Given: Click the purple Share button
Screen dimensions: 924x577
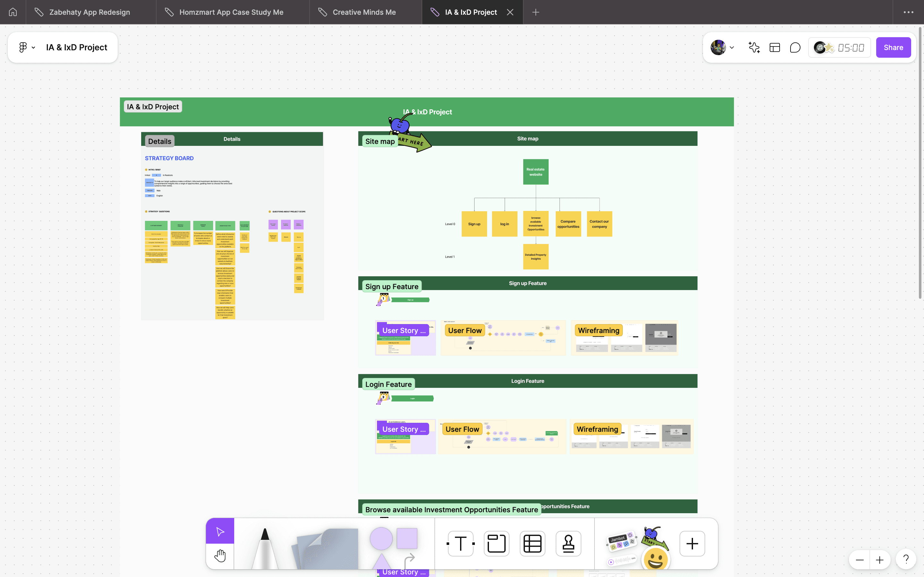Looking at the screenshot, I should click(x=893, y=47).
